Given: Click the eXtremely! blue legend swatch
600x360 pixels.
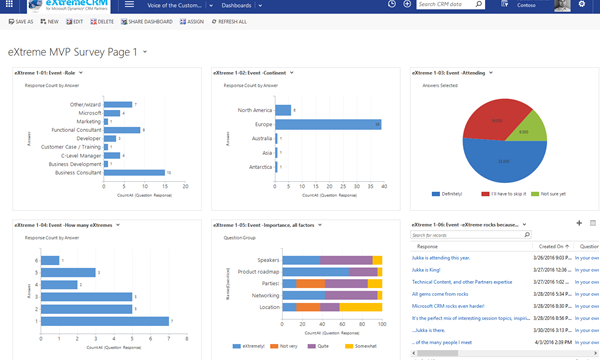Looking at the screenshot, I should (x=236, y=346).
